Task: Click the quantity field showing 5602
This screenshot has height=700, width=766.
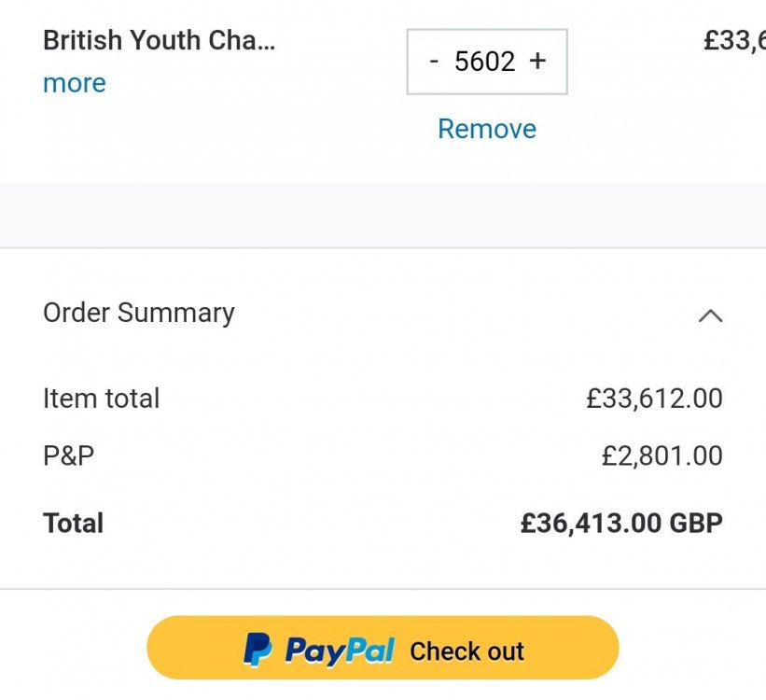Action: [485, 62]
